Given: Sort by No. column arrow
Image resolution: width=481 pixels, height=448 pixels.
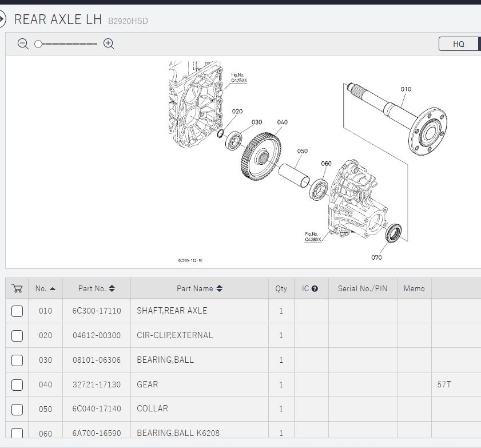Looking at the screenshot, I should (x=53, y=289).
